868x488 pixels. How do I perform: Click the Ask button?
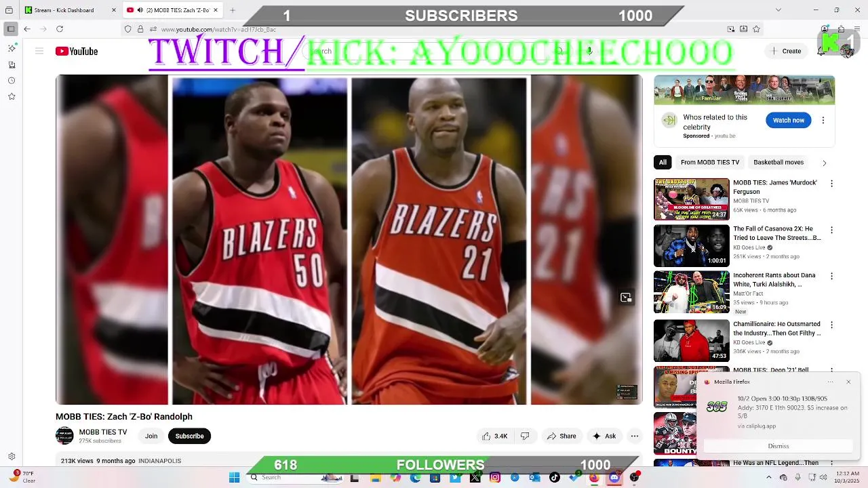(x=604, y=436)
